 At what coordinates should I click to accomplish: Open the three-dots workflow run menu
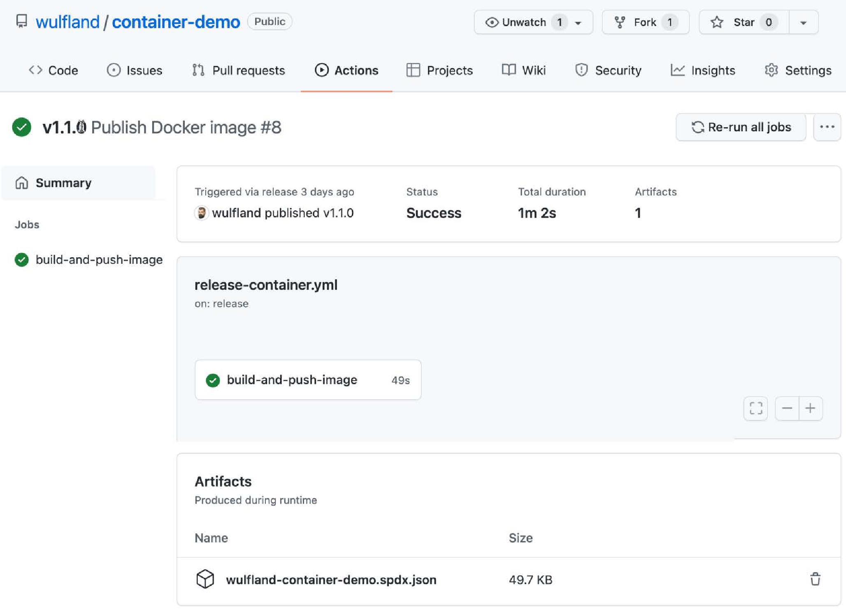827,127
